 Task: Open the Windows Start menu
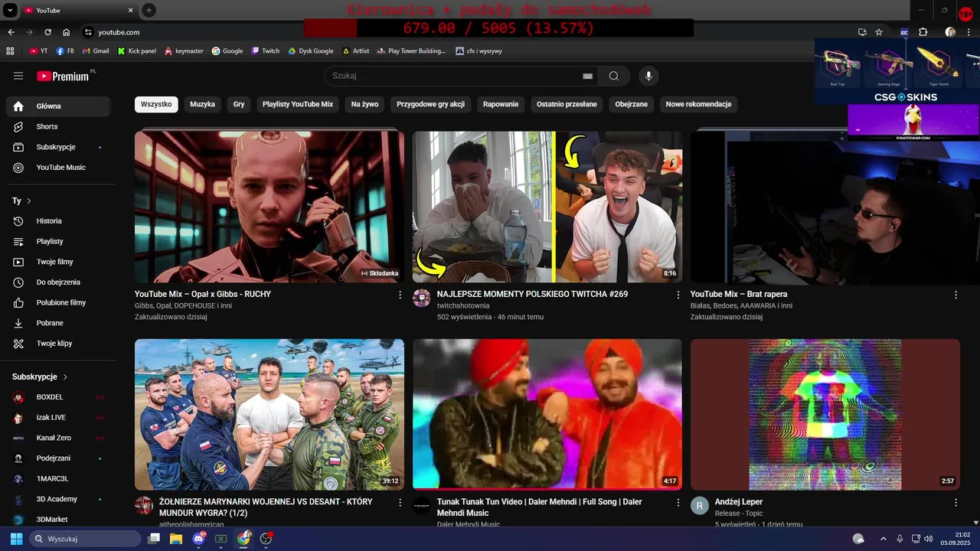pyautogui.click(x=16, y=539)
